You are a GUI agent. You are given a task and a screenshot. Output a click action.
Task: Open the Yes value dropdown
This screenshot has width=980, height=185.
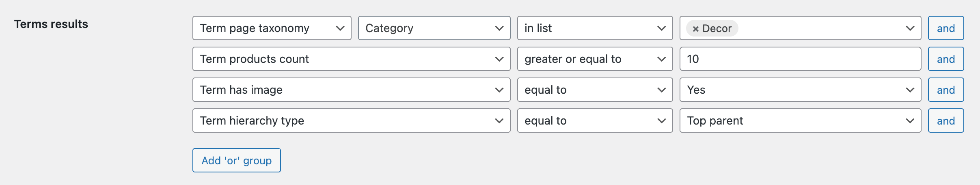tap(800, 90)
